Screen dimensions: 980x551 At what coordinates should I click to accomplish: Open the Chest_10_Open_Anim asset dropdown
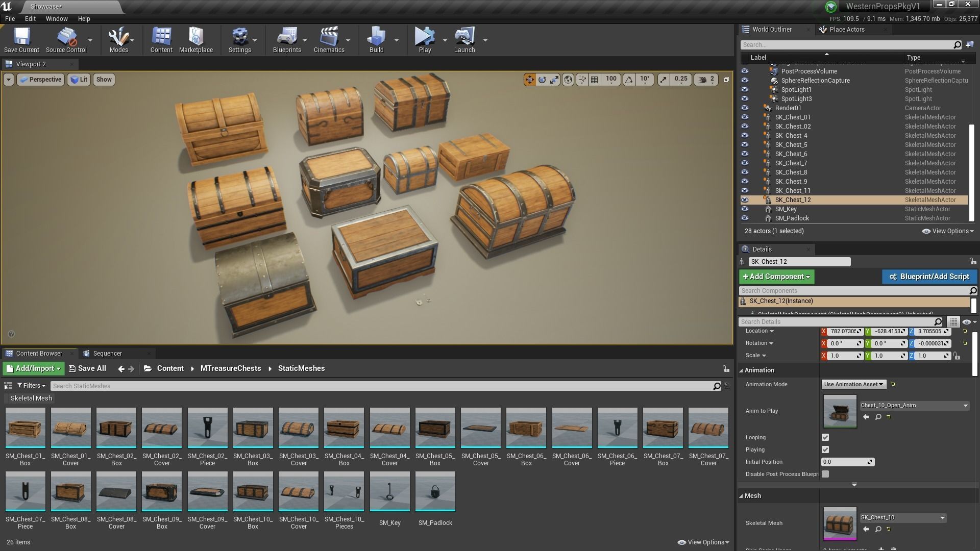click(914, 406)
